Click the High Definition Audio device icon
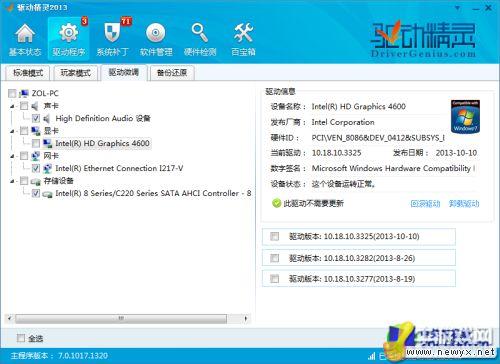500x364 pixels. [x=47, y=118]
